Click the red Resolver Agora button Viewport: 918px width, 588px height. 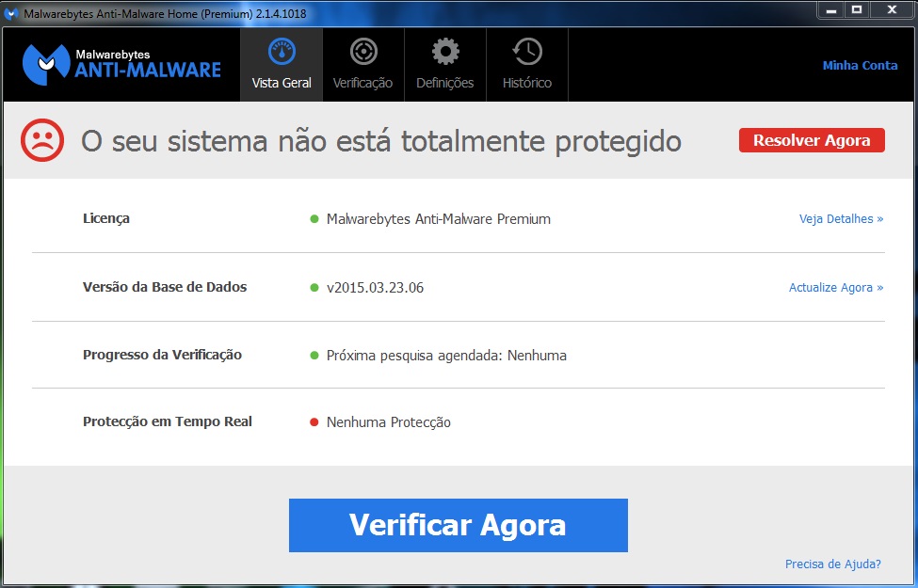tap(812, 140)
